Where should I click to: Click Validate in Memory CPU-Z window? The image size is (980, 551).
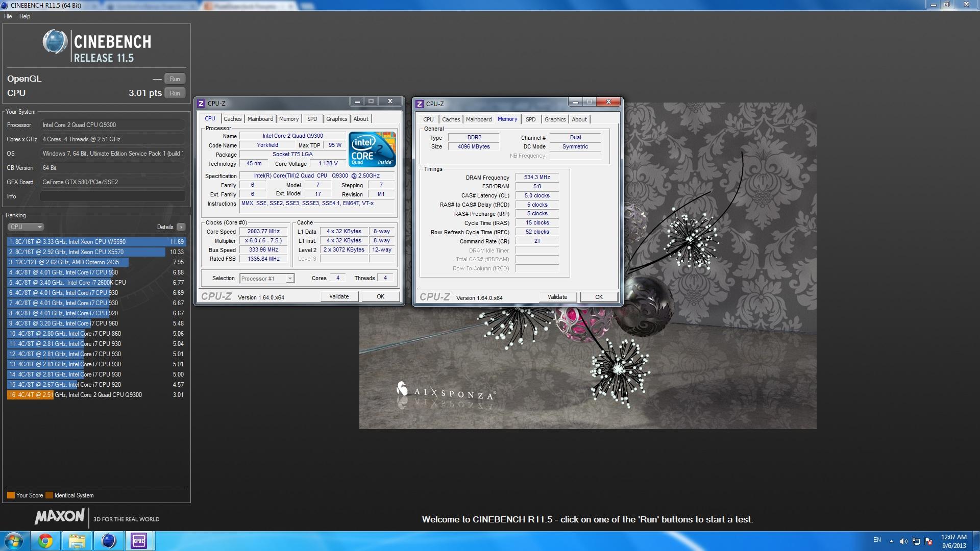558,297
